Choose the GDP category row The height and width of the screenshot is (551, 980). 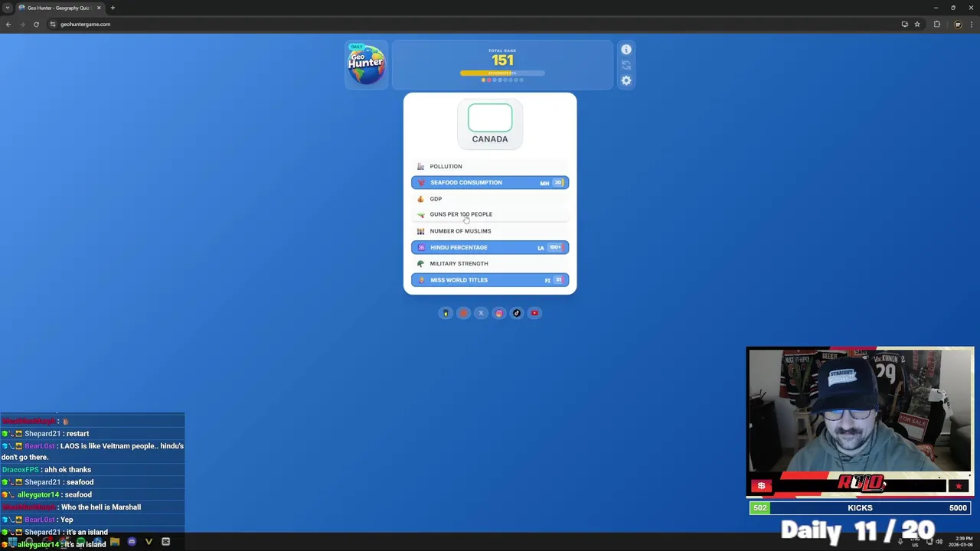coord(490,199)
